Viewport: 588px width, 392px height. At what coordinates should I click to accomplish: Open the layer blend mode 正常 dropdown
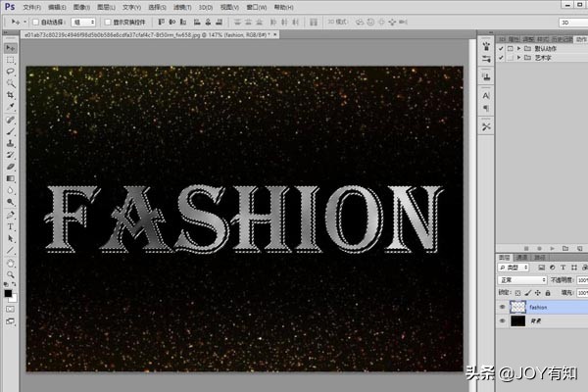522,279
